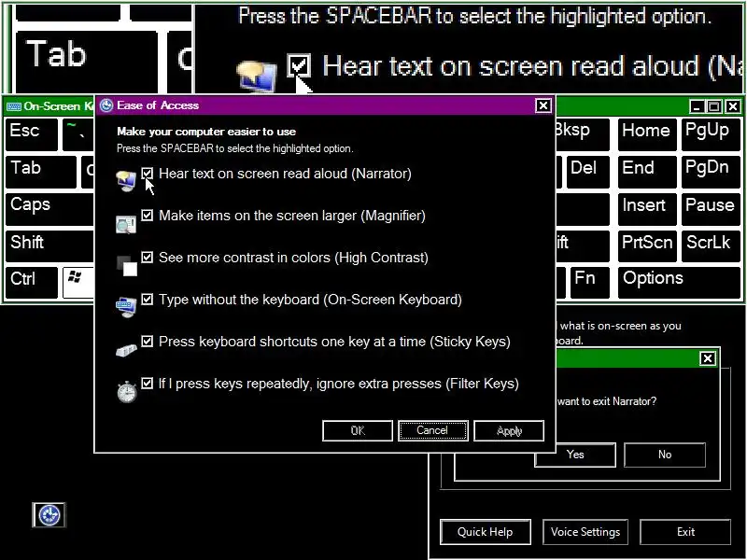Viewport: 747px width, 560px height.
Task: Click the Ease of Access button at bottom left
Action: point(49,515)
